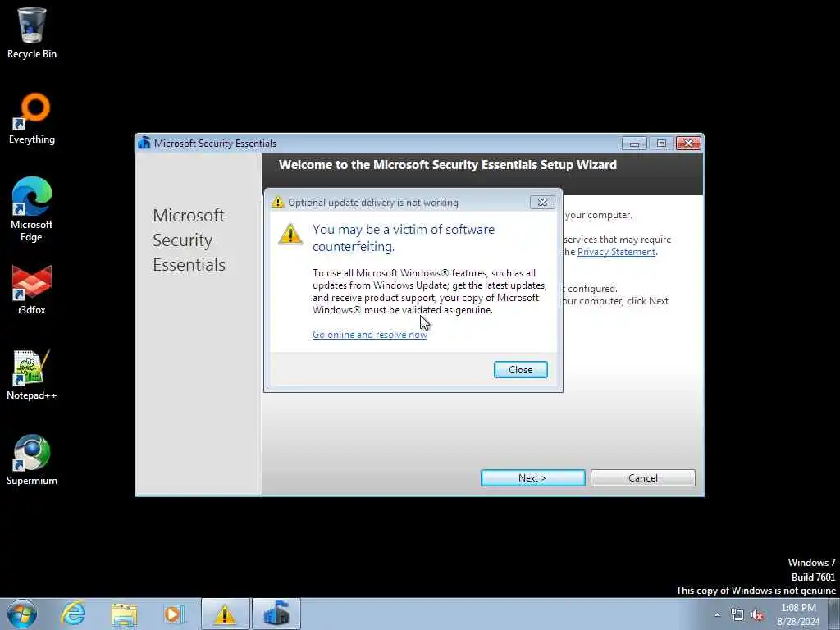Open the Windows Start menu orb
Viewport: 840px width, 630px height.
pos(22,614)
